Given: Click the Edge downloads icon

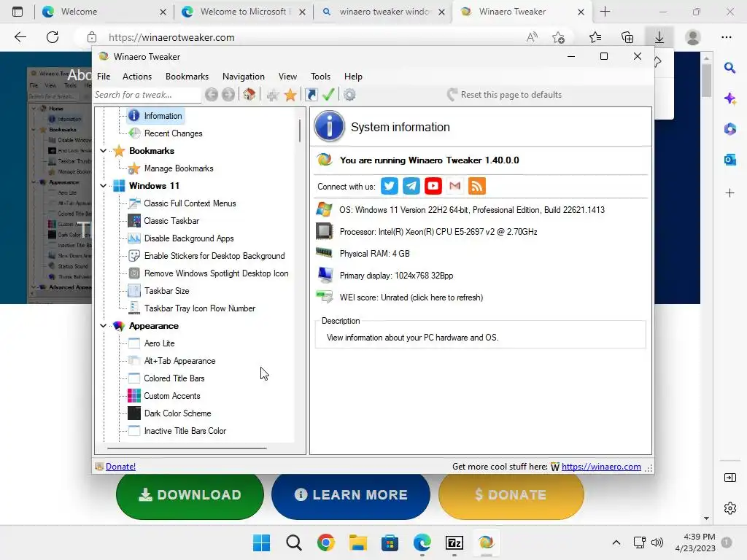Looking at the screenshot, I should [659, 37].
